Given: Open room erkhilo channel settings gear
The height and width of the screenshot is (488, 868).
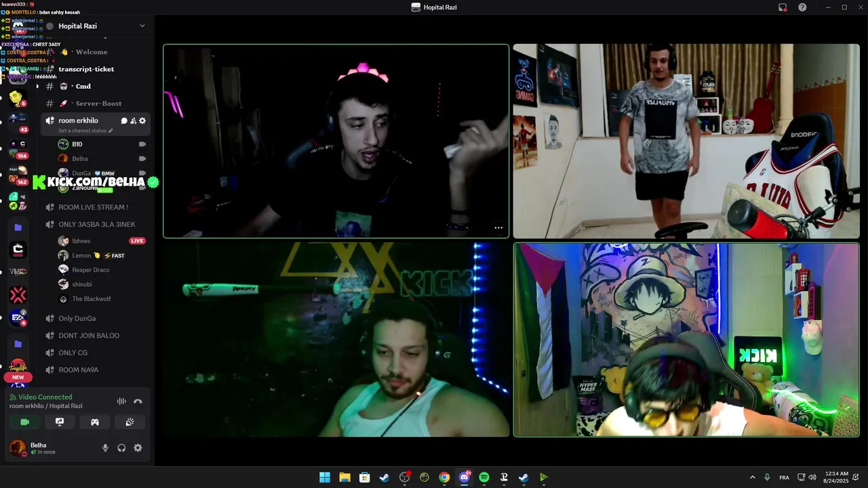Looking at the screenshot, I should tap(142, 121).
